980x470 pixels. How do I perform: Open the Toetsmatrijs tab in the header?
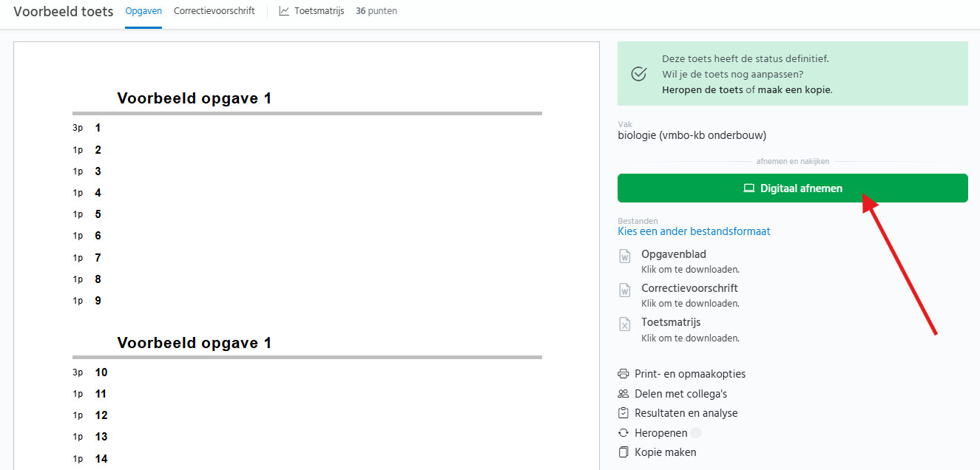click(x=319, y=11)
